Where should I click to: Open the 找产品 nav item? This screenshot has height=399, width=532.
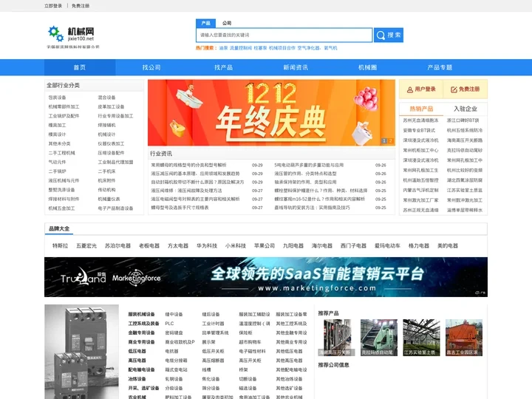click(x=223, y=67)
